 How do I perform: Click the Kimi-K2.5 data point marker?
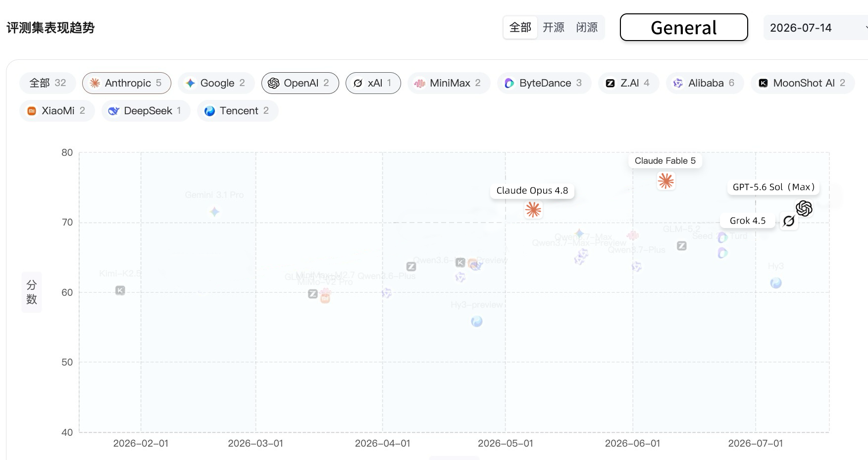point(120,290)
